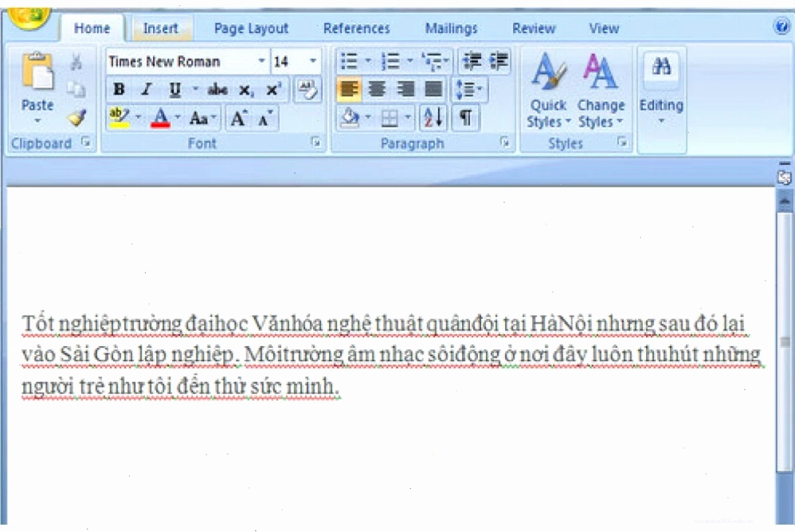Click the Bullets list icon

pyautogui.click(x=349, y=62)
